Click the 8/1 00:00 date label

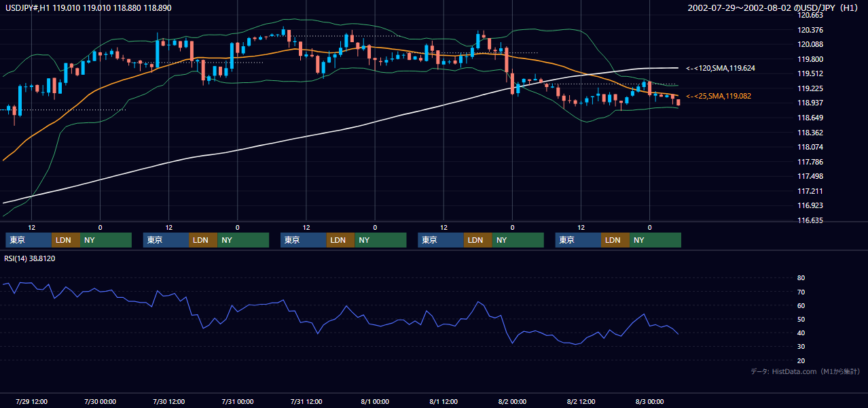coord(375,401)
